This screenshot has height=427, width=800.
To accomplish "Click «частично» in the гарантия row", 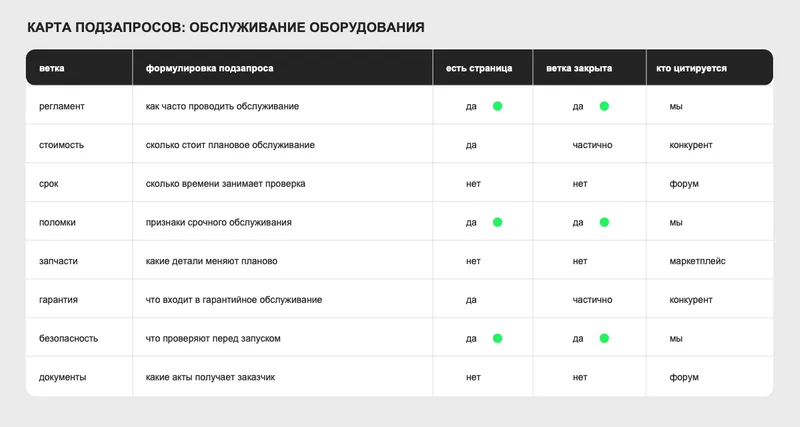I will (592, 299).
